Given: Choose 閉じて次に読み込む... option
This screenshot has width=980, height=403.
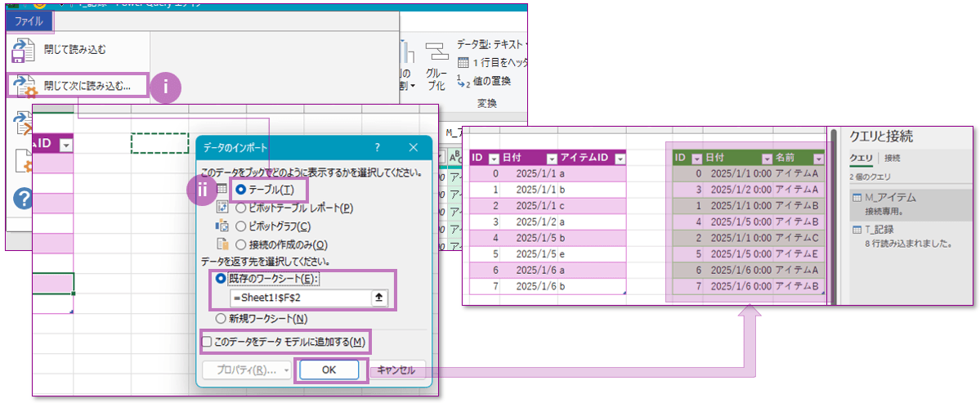Looking at the screenshot, I should click(x=87, y=84).
